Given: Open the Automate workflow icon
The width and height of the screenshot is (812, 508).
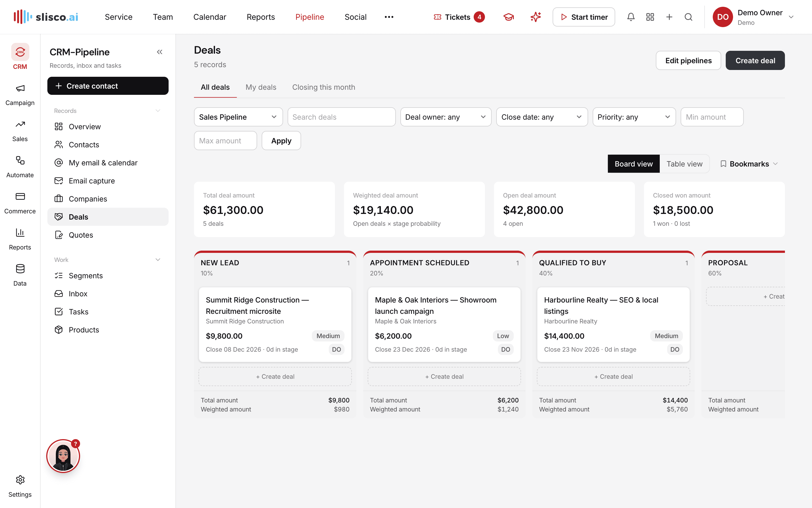Looking at the screenshot, I should [20, 161].
